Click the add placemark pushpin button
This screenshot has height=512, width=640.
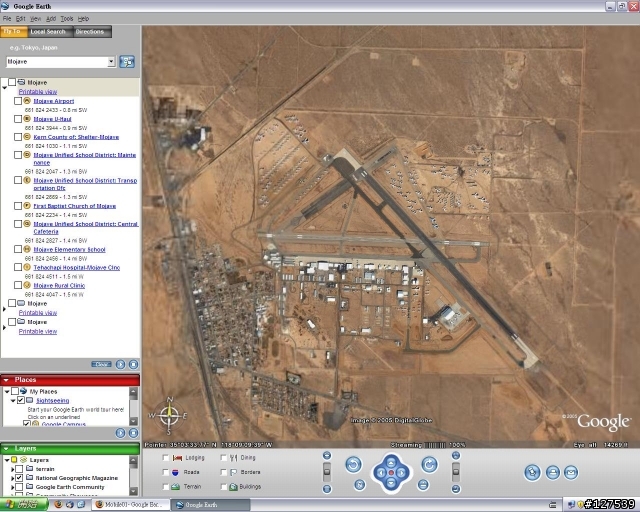(x=532, y=472)
